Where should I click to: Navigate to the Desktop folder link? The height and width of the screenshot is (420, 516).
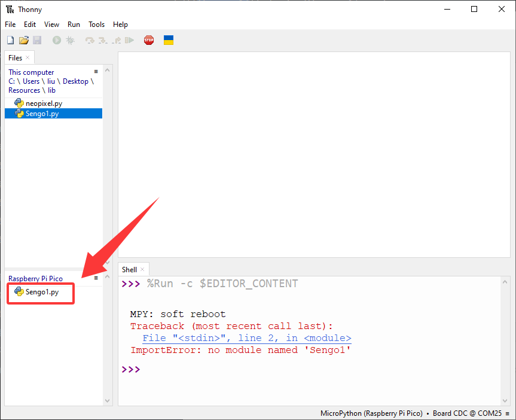coord(76,81)
